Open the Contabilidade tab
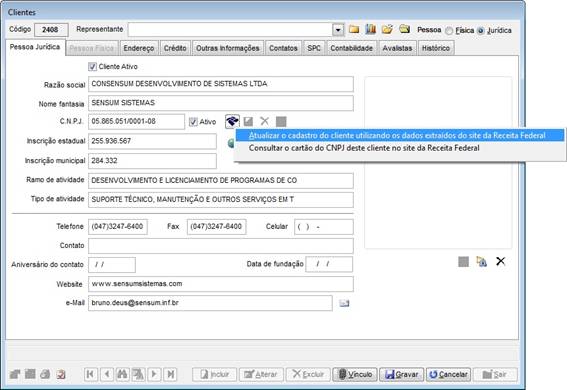 coord(351,48)
